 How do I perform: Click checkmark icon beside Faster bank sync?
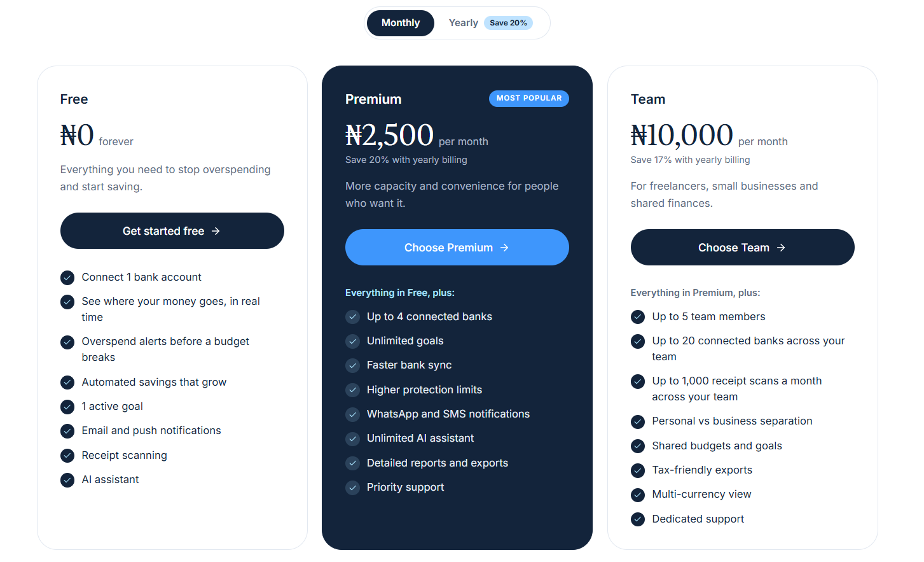pyautogui.click(x=352, y=365)
